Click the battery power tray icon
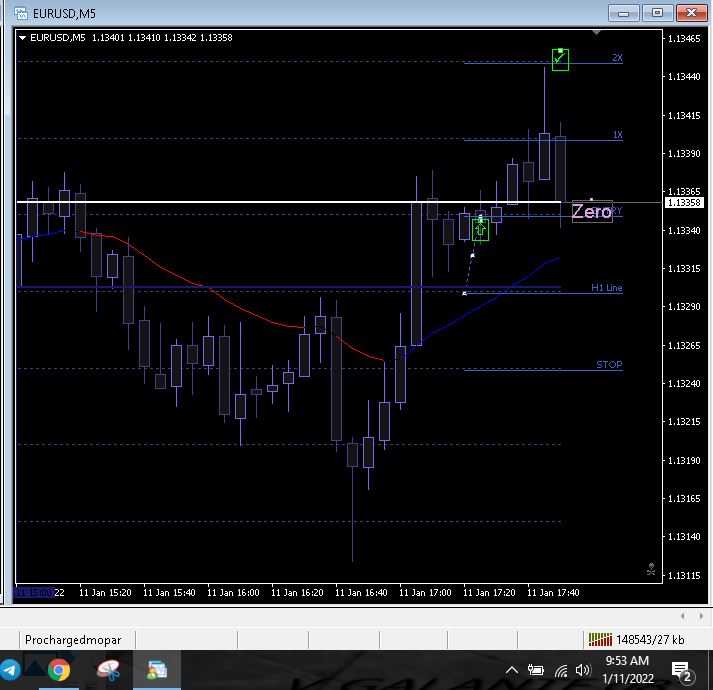Image resolution: width=713 pixels, height=690 pixels. [536, 670]
